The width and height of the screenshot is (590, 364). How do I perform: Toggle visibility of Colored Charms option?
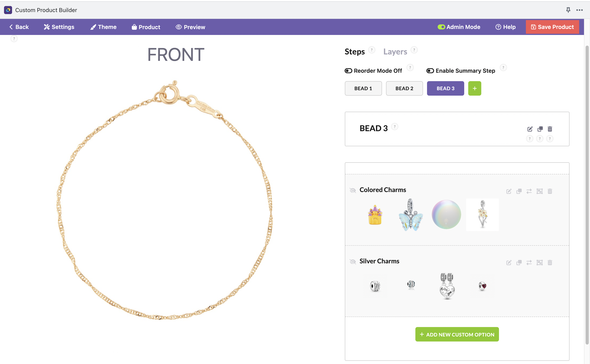click(x=353, y=190)
